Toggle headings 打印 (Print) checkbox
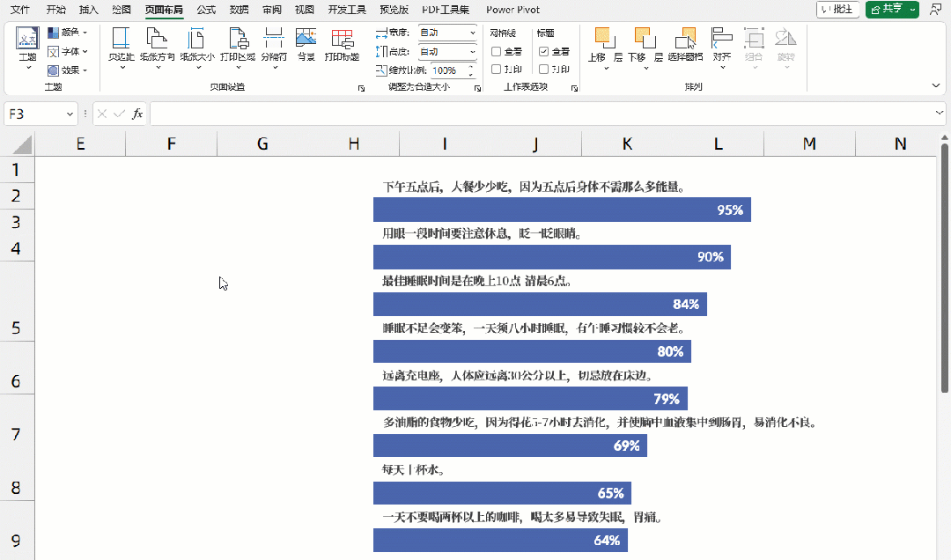The height and width of the screenshot is (560, 951). coord(544,70)
